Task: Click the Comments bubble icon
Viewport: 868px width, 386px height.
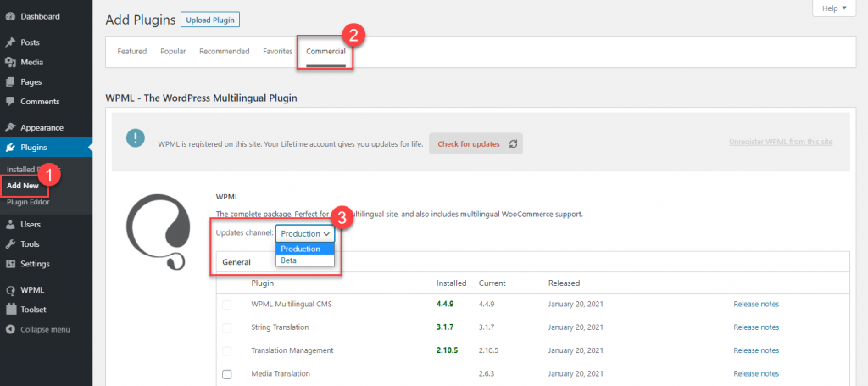Action: coord(10,102)
